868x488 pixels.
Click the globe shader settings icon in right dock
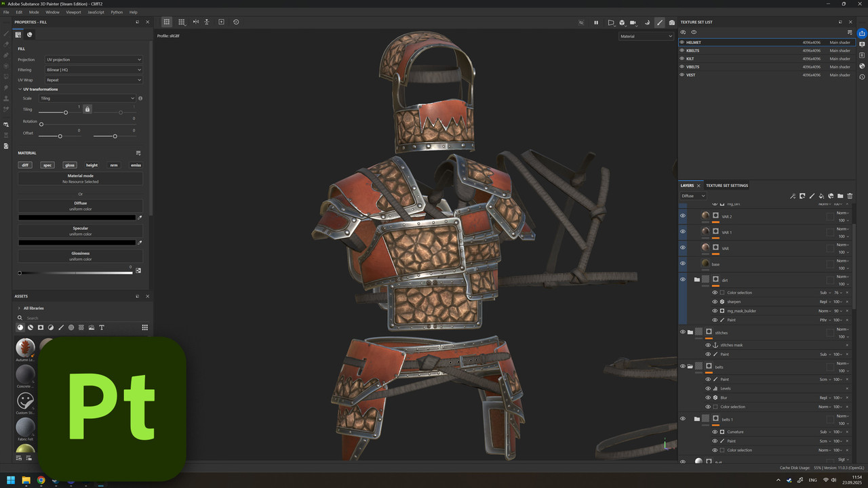coord(862,66)
